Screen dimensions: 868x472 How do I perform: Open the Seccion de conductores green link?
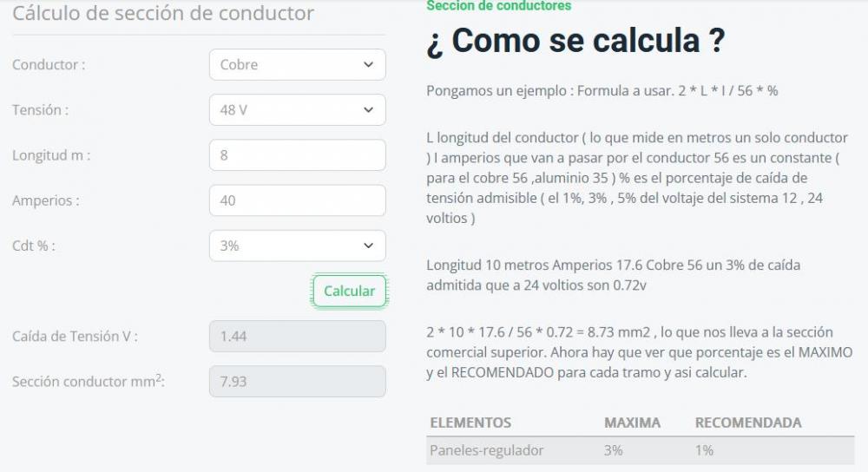(x=499, y=5)
